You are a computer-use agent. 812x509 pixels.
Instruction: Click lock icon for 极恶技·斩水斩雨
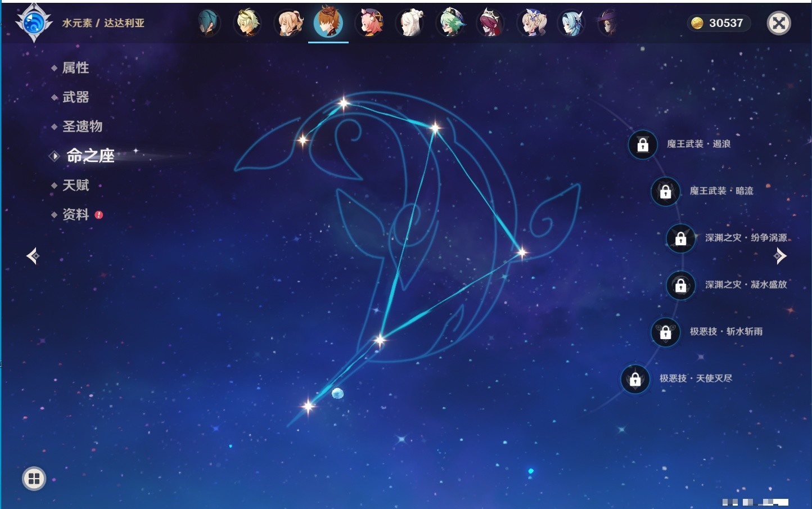tap(666, 332)
